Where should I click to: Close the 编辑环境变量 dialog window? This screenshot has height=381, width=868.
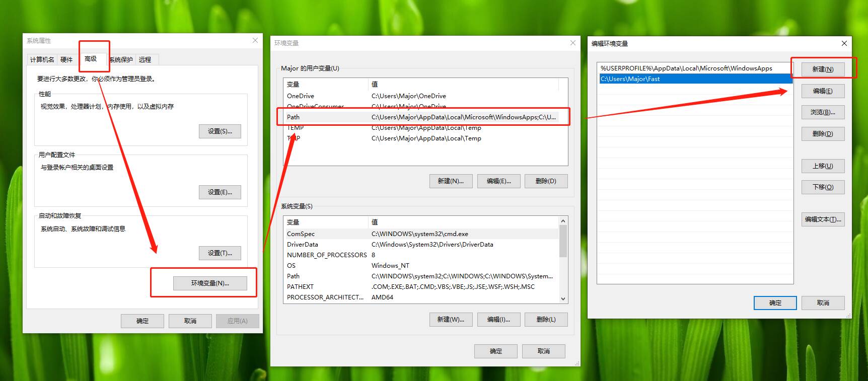click(844, 43)
